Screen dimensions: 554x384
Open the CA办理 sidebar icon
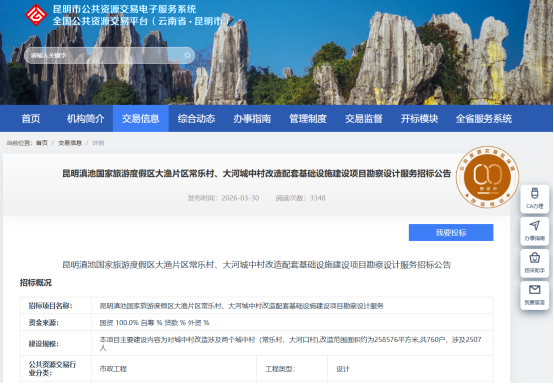point(535,199)
